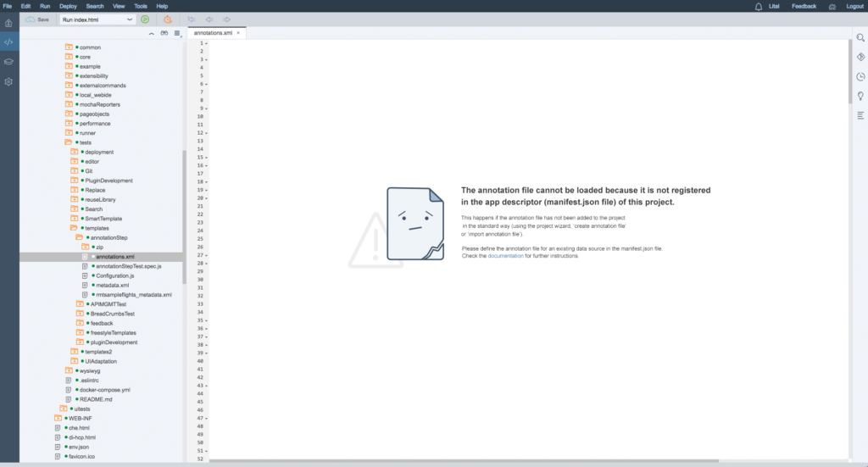Collapse the templates folder
Viewport: 868px width, 467px height.
pyautogui.click(x=75, y=228)
